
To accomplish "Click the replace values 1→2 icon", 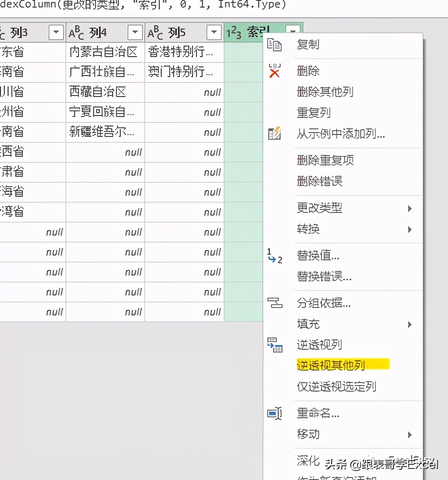I will 274,256.
